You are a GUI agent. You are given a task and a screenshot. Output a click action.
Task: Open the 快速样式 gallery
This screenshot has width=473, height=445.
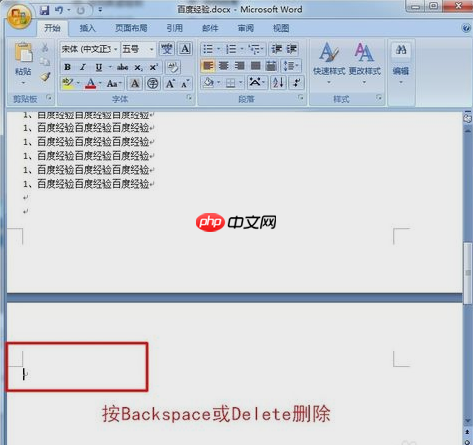click(329, 63)
